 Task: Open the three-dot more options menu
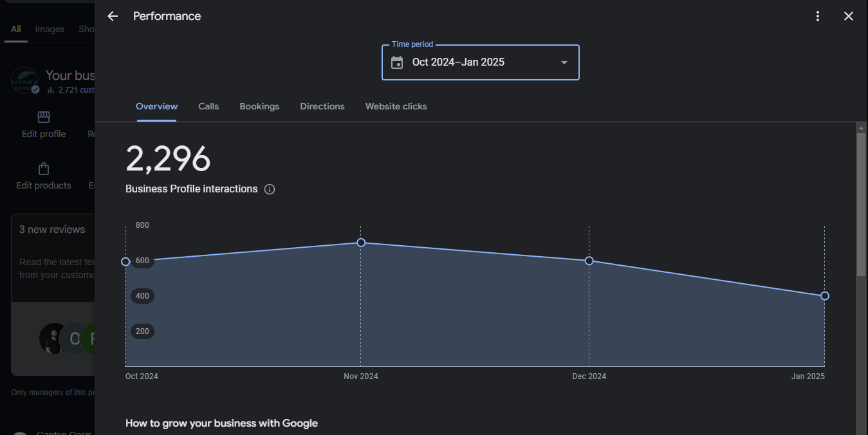point(818,16)
